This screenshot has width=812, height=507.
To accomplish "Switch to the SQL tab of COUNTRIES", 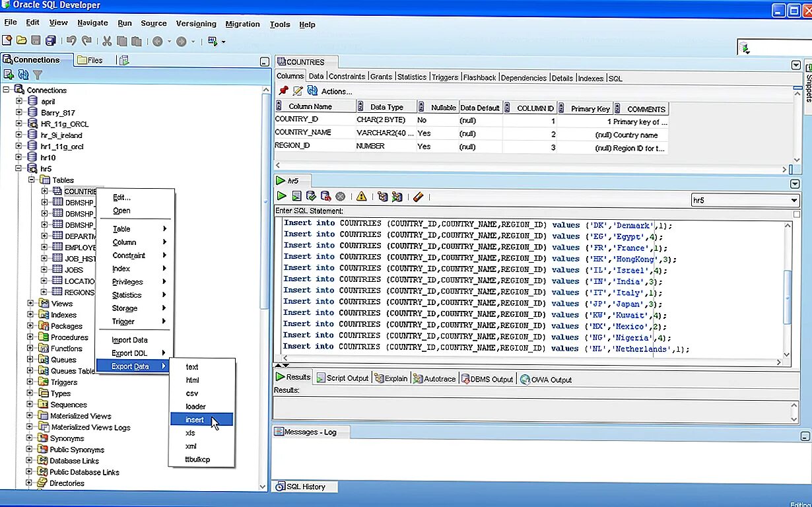I will click(615, 78).
